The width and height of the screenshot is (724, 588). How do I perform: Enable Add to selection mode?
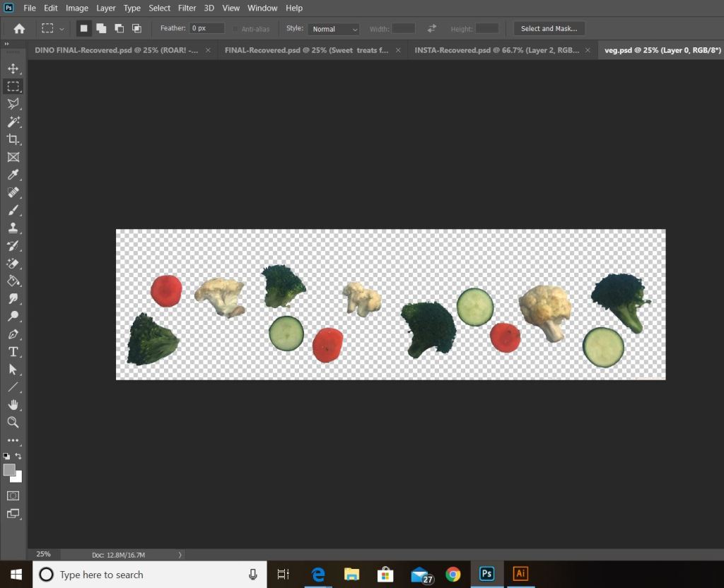pyautogui.click(x=101, y=28)
